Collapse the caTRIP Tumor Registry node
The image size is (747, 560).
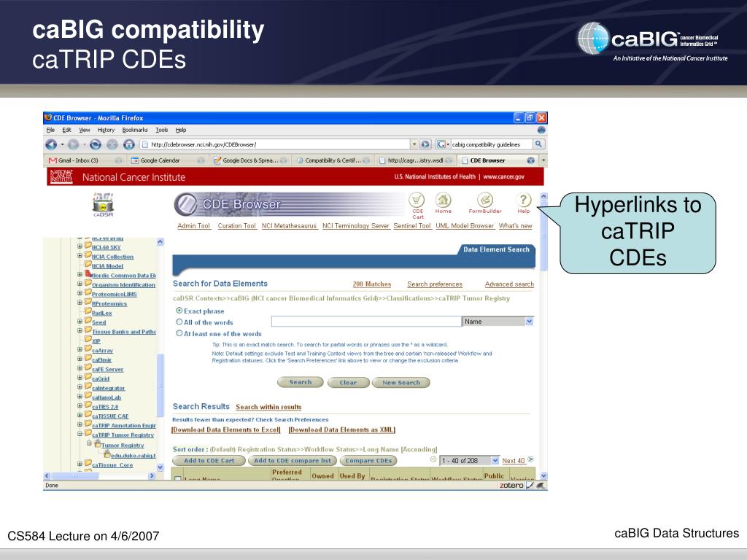[80, 434]
